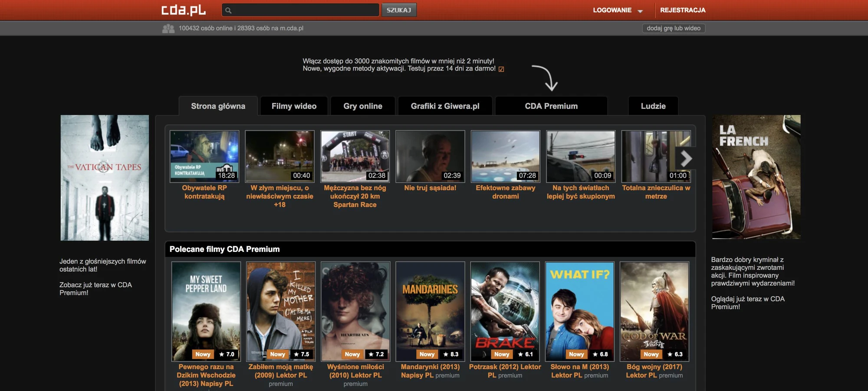868x391 pixels.
Task: Click star rating 8.3 on Mandarines
Action: click(450, 354)
